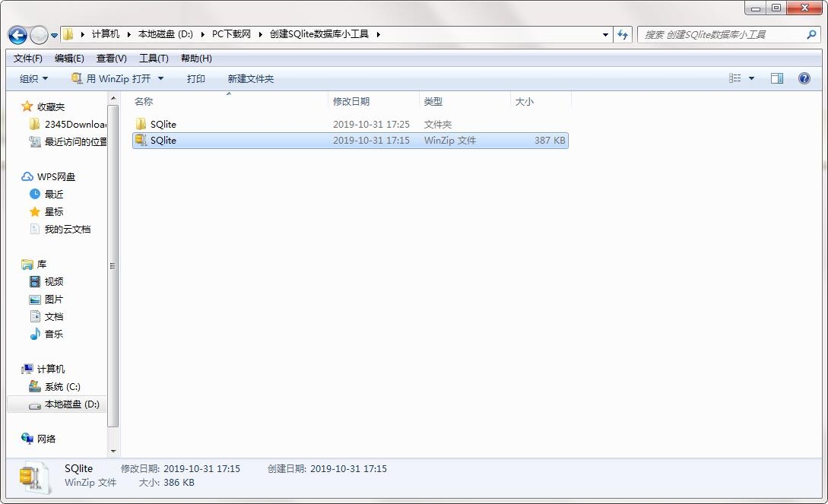
Task: Go back with the Back arrow button
Action: pyautogui.click(x=17, y=36)
